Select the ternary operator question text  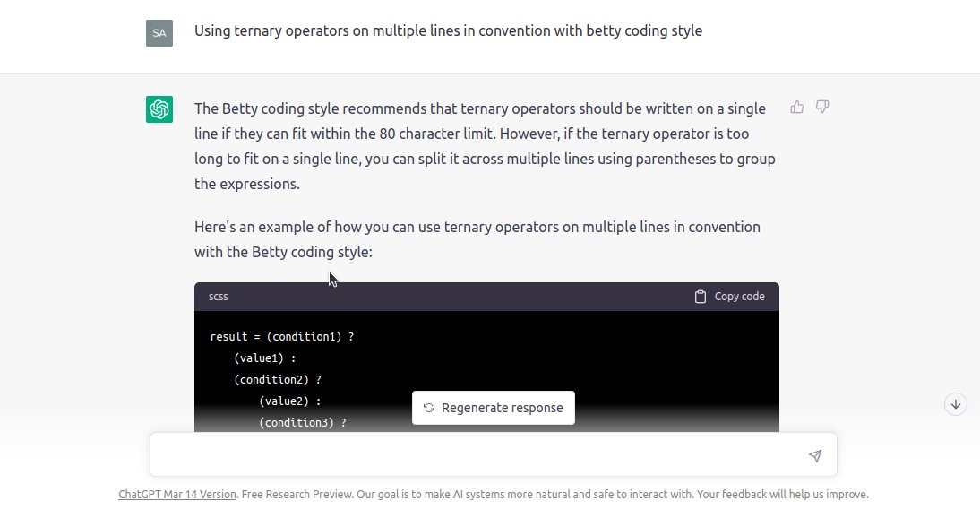pos(448,30)
